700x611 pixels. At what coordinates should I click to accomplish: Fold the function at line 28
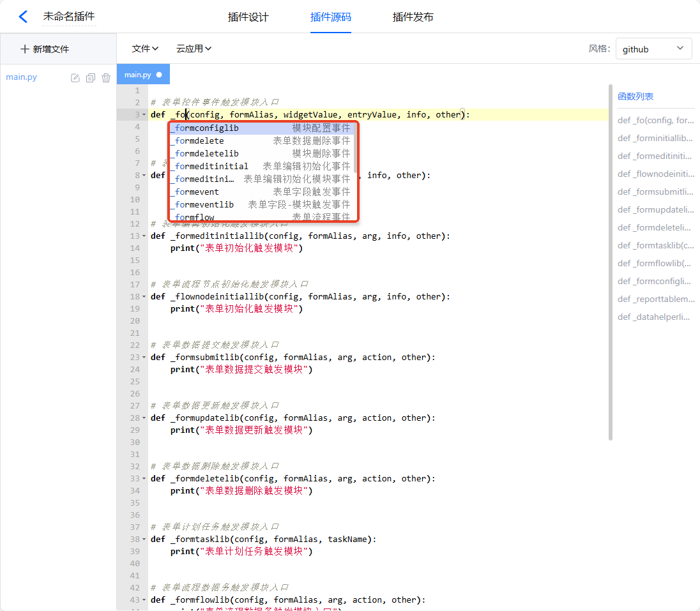pyautogui.click(x=144, y=418)
